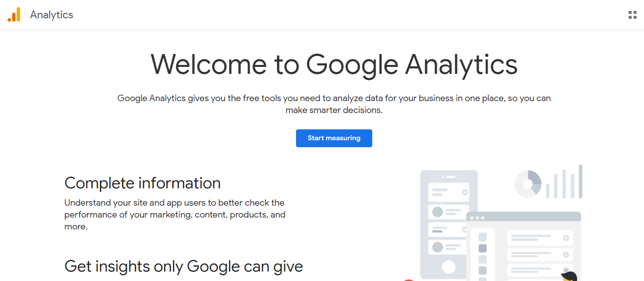Image resolution: width=644 pixels, height=281 pixels.
Task: Click the dark square in illustrated sidebar
Action: [483, 248]
